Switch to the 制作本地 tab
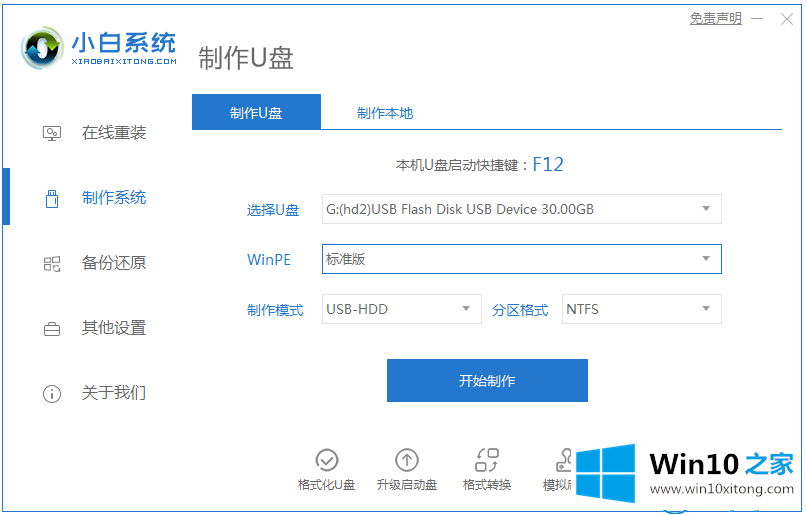806x515 pixels. (385, 113)
